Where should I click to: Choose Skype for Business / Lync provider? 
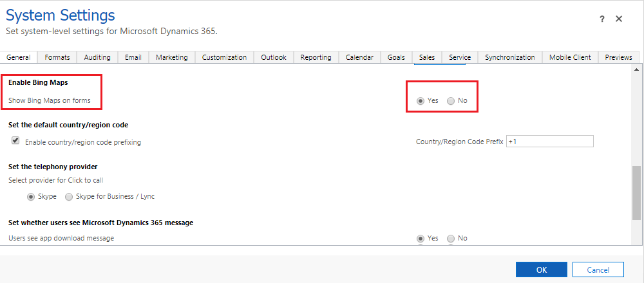tap(69, 197)
